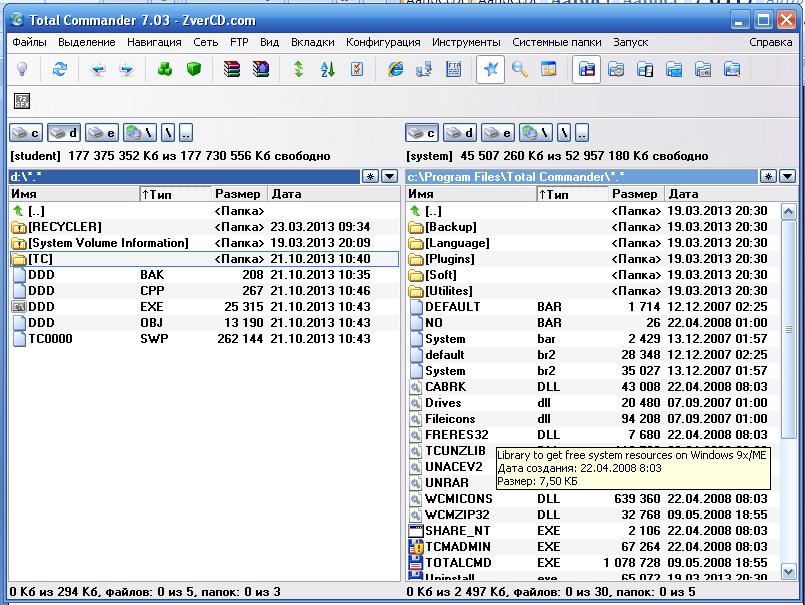This screenshot has width=805, height=605.
Task: Select the [Language] folder in right panel
Action: point(593,243)
